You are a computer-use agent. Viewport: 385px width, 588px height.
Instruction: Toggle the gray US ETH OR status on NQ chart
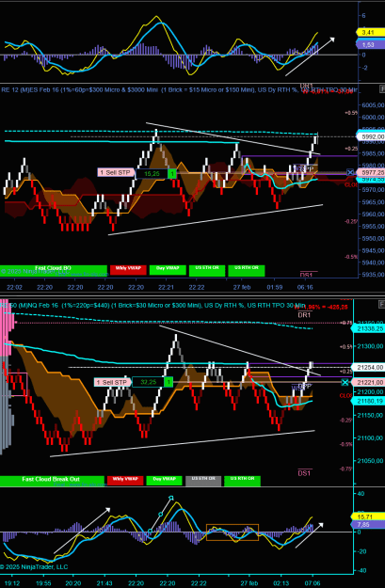point(203,481)
